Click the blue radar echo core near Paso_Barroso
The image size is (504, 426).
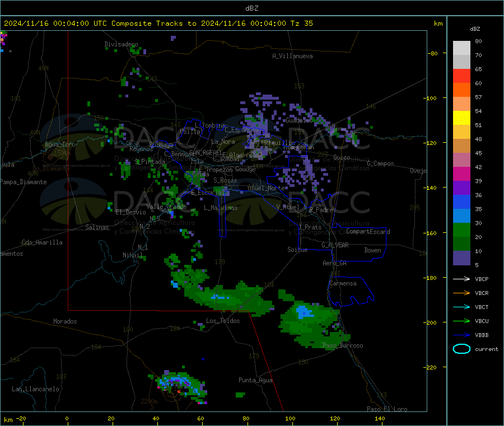pyautogui.click(x=304, y=312)
